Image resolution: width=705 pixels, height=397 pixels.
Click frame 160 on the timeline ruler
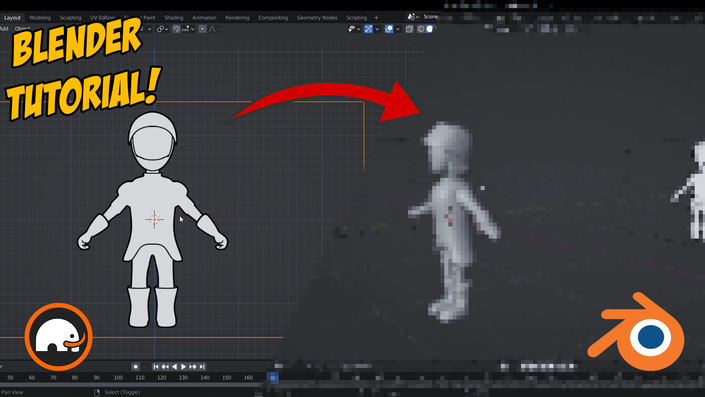pyautogui.click(x=248, y=378)
